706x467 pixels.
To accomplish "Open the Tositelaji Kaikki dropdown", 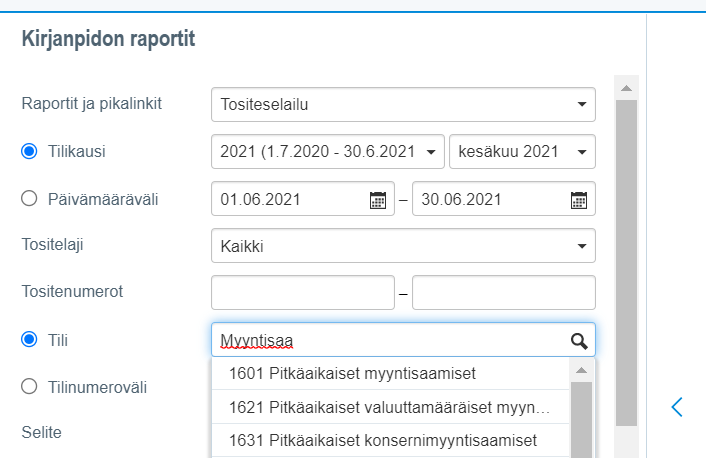I will coord(403,246).
